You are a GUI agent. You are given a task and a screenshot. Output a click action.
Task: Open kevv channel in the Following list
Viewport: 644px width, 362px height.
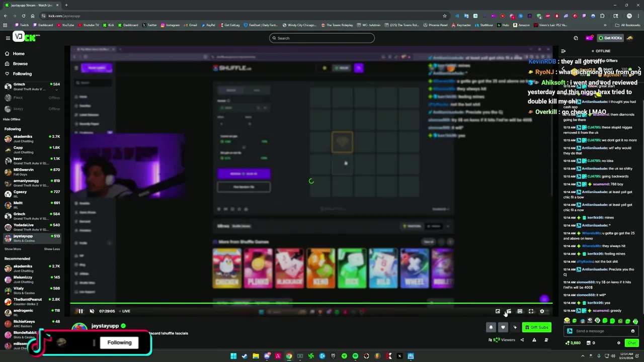click(32, 161)
